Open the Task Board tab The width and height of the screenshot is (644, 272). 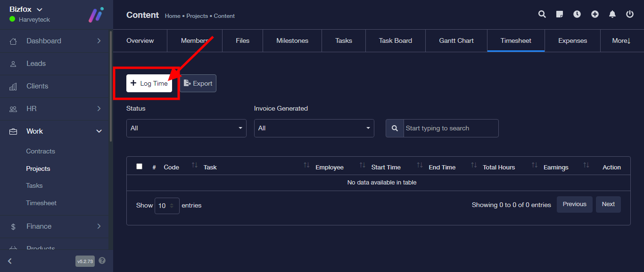(x=395, y=41)
